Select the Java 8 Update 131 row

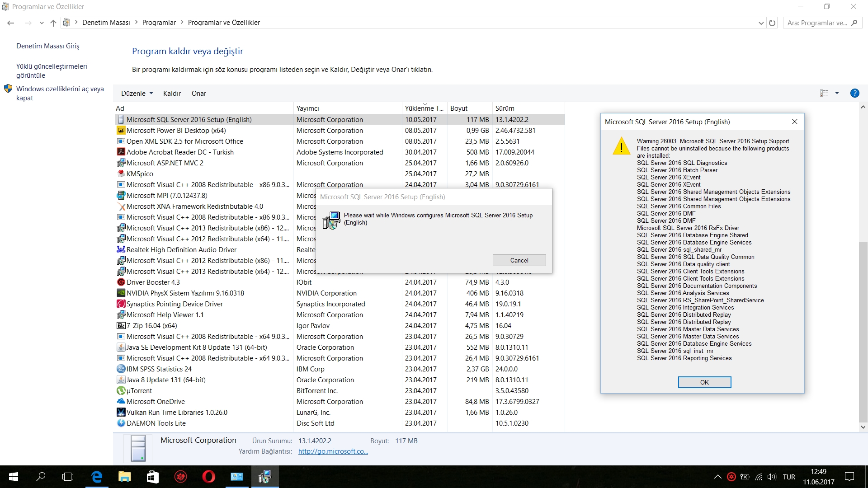point(340,380)
